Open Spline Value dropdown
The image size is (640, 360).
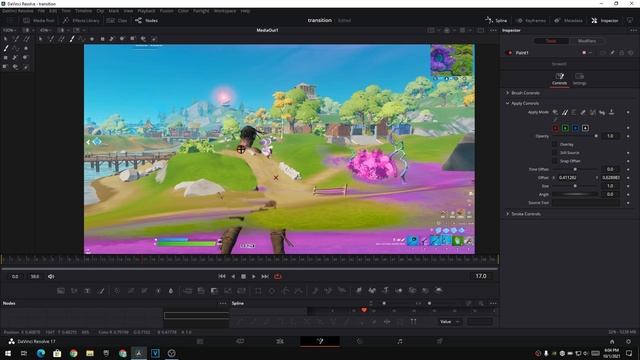450,322
